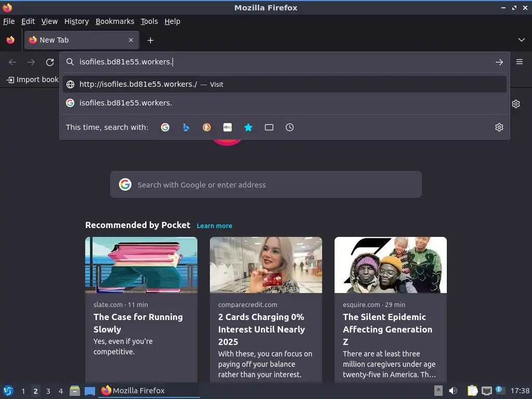Go back with the back arrow
Image resolution: width=532 pixels, height=399 pixels.
pyautogui.click(x=12, y=62)
